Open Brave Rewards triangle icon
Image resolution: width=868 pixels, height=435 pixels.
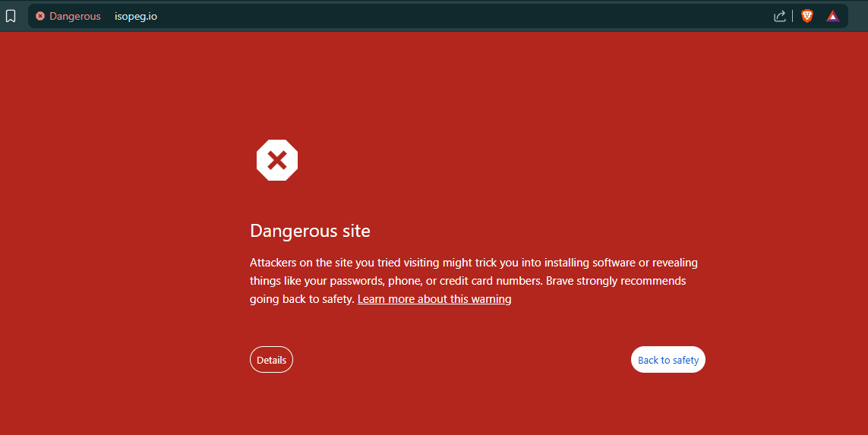832,16
